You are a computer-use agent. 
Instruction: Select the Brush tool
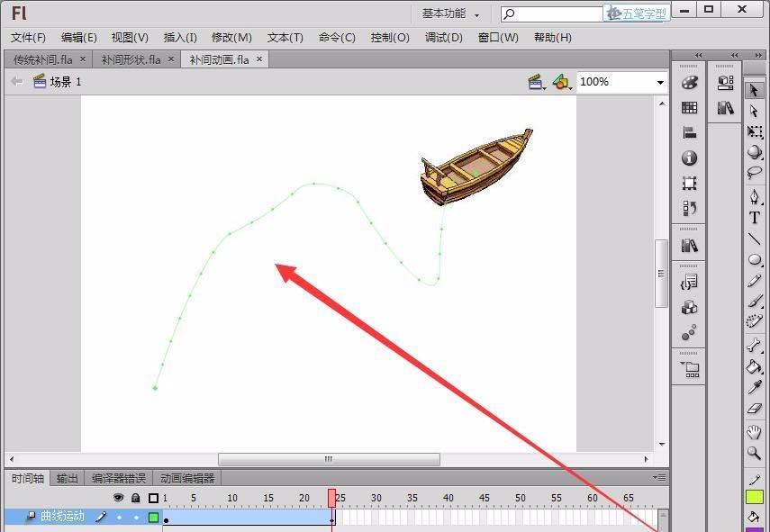[x=755, y=301]
